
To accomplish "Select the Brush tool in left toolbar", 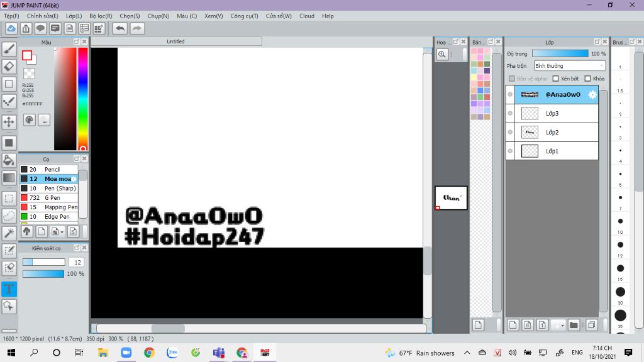I will (x=9, y=49).
